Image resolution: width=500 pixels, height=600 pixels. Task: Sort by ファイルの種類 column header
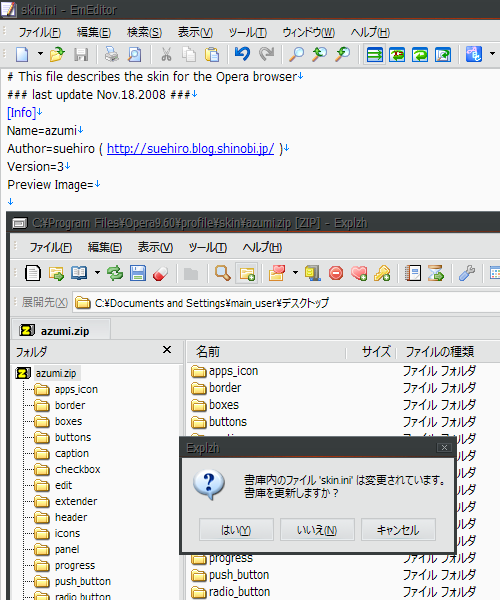pos(448,351)
